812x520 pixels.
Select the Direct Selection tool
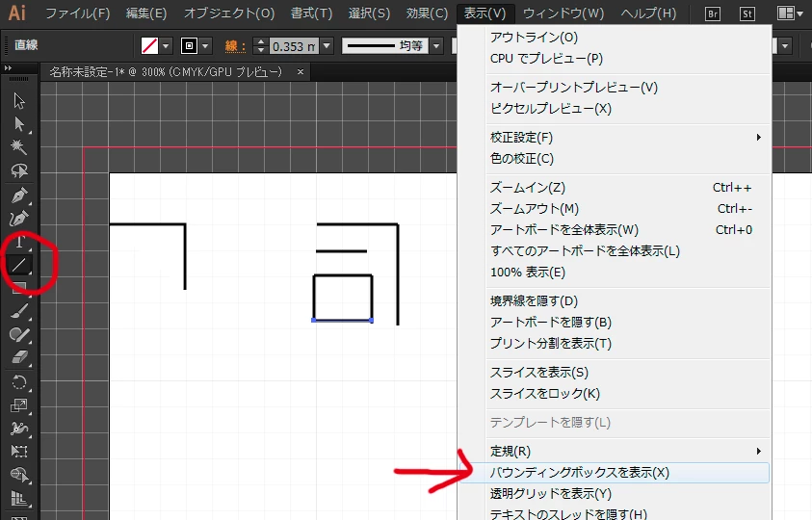19,124
